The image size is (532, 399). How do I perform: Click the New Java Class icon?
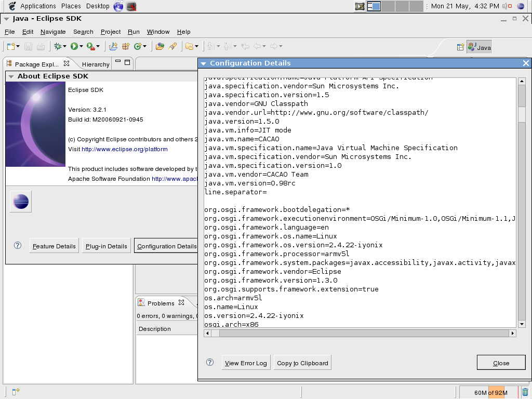138,46
